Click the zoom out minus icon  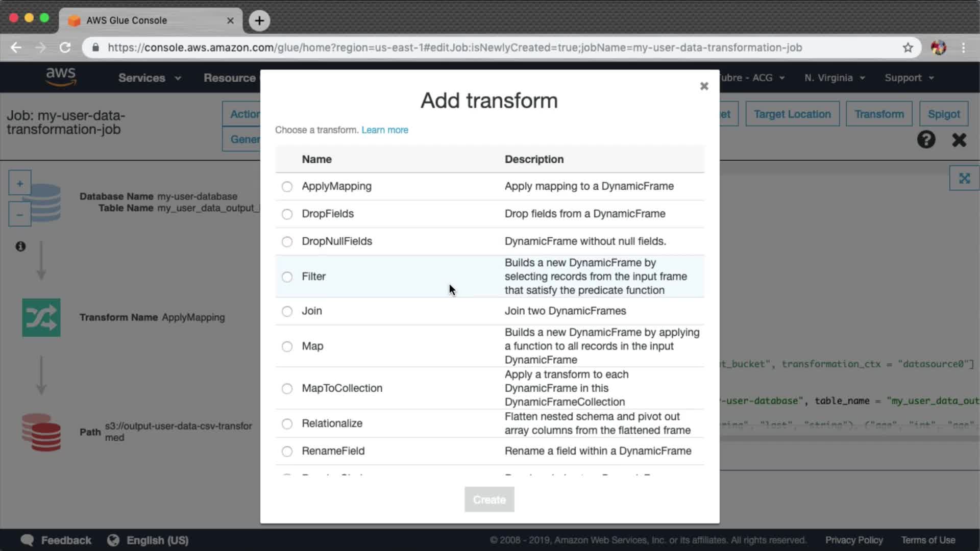pyautogui.click(x=20, y=215)
